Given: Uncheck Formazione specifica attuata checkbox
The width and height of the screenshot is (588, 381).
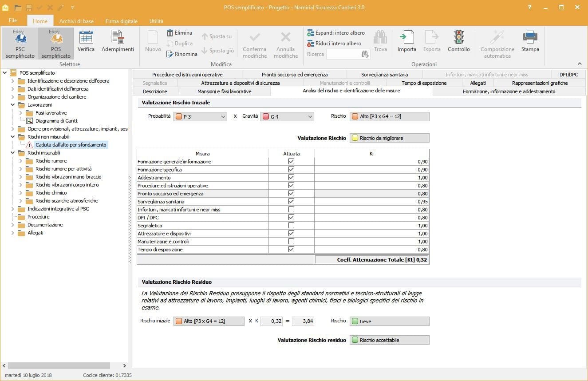Looking at the screenshot, I should [x=291, y=170].
